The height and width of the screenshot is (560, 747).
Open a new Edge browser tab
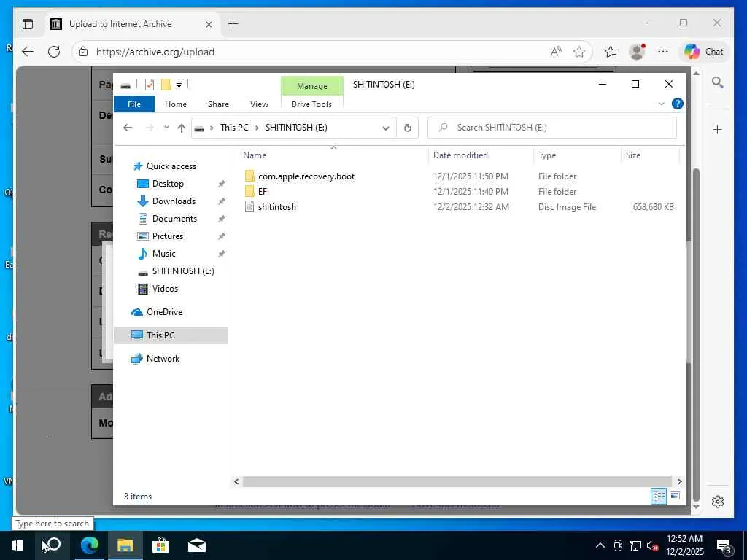(233, 24)
